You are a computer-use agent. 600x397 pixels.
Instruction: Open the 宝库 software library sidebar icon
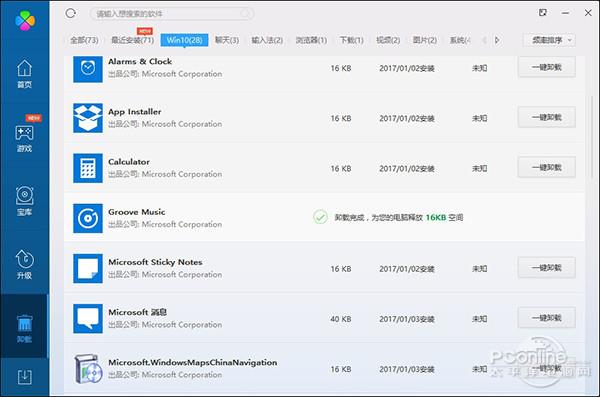24,201
